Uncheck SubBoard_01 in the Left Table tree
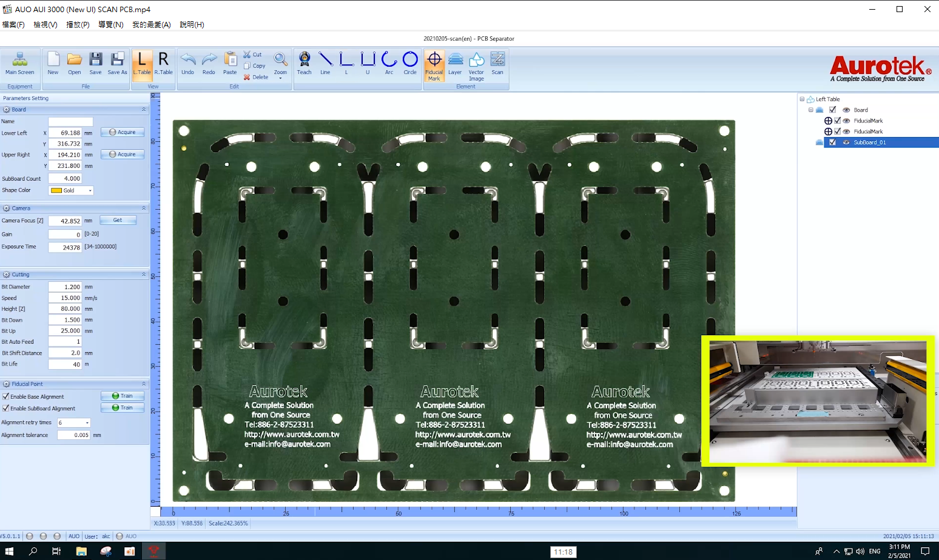Image resolution: width=939 pixels, height=560 pixels. pyautogui.click(x=833, y=142)
